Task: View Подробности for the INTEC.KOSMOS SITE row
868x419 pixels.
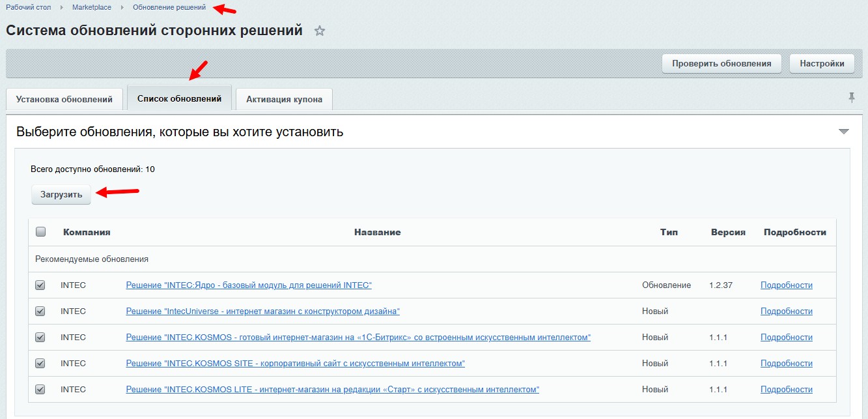Action: coord(787,363)
